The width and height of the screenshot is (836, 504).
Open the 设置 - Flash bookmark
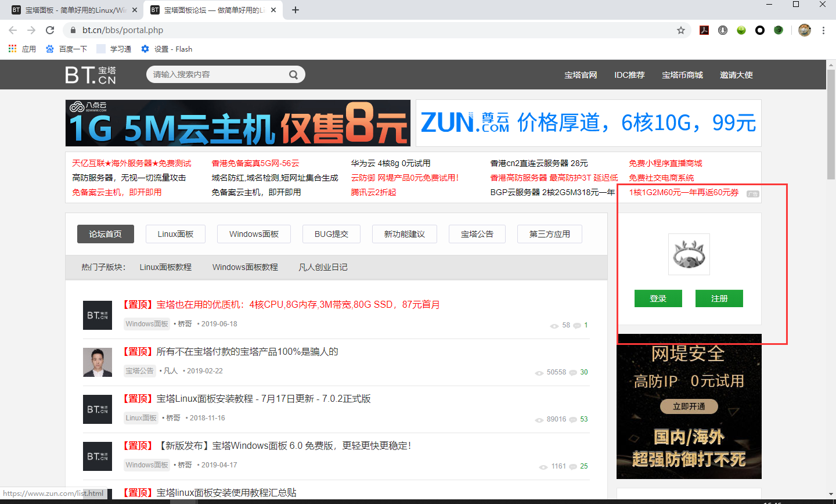(167, 49)
